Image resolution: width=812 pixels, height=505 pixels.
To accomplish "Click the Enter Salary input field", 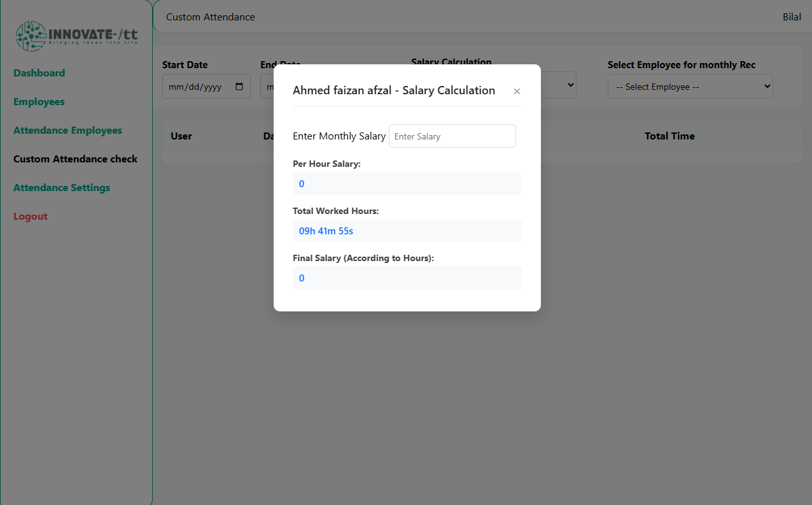I will click(x=452, y=136).
